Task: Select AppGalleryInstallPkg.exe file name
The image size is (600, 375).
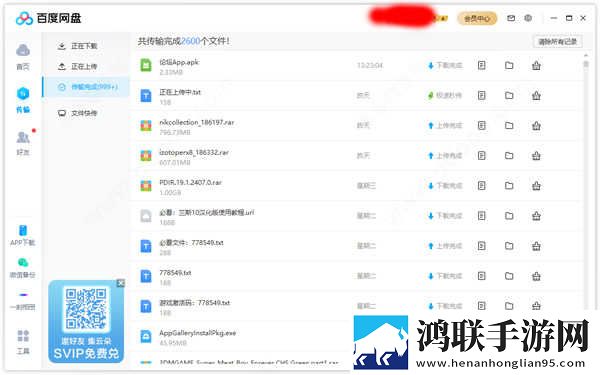Action: pyautogui.click(x=197, y=333)
